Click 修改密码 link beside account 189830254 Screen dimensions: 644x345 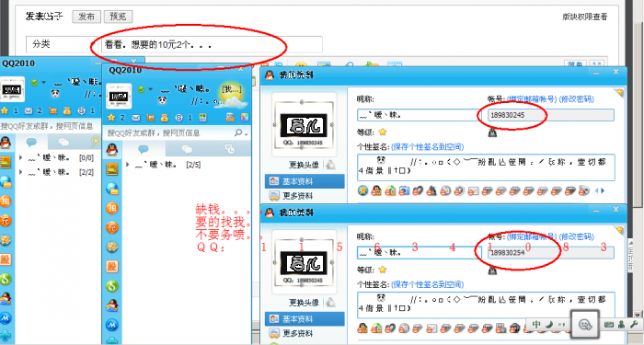[576, 236]
